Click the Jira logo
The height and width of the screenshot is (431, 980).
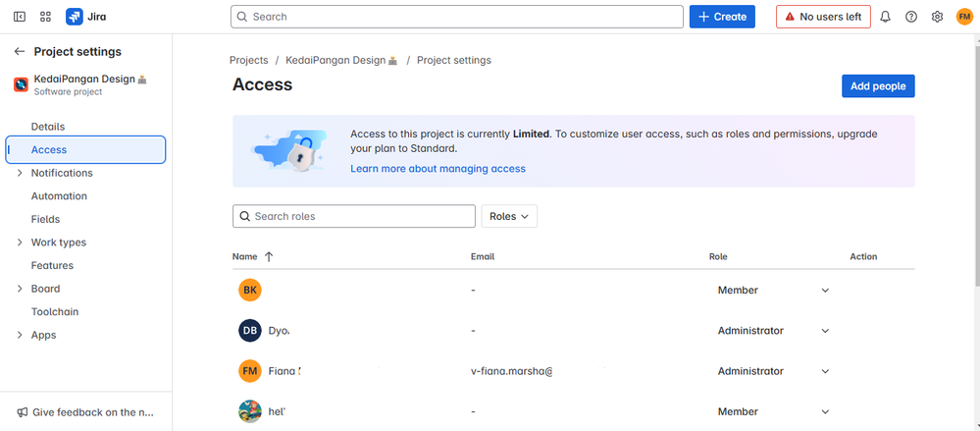click(x=86, y=17)
